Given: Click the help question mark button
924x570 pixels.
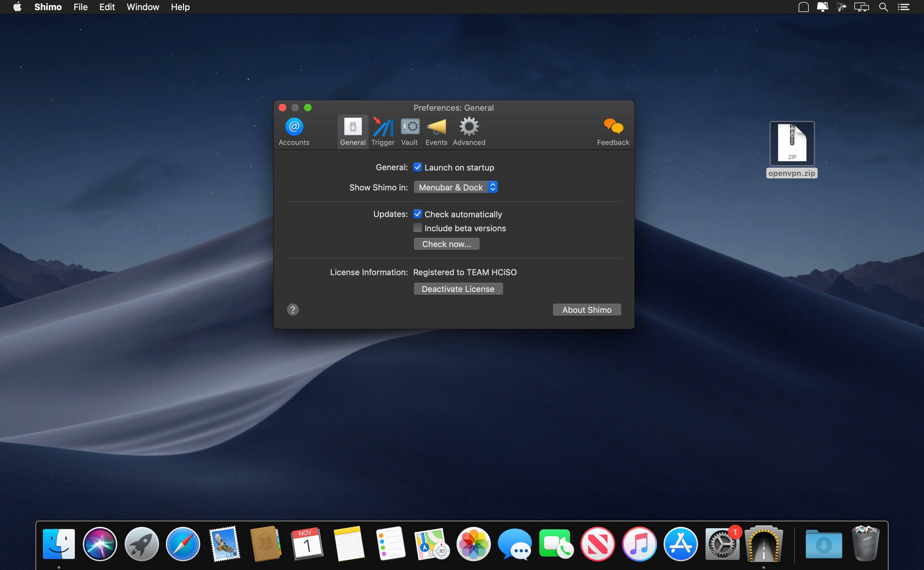Looking at the screenshot, I should pyautogui.click(x=293, y=309).
